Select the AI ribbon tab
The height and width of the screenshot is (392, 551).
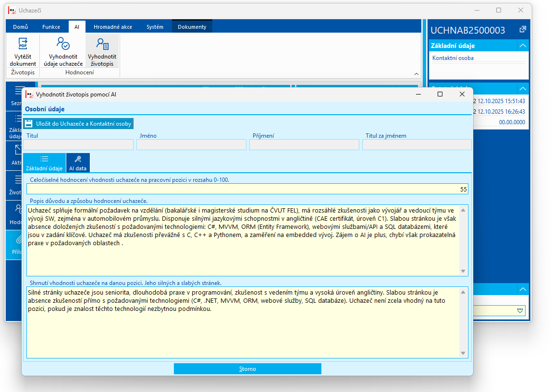76,27
